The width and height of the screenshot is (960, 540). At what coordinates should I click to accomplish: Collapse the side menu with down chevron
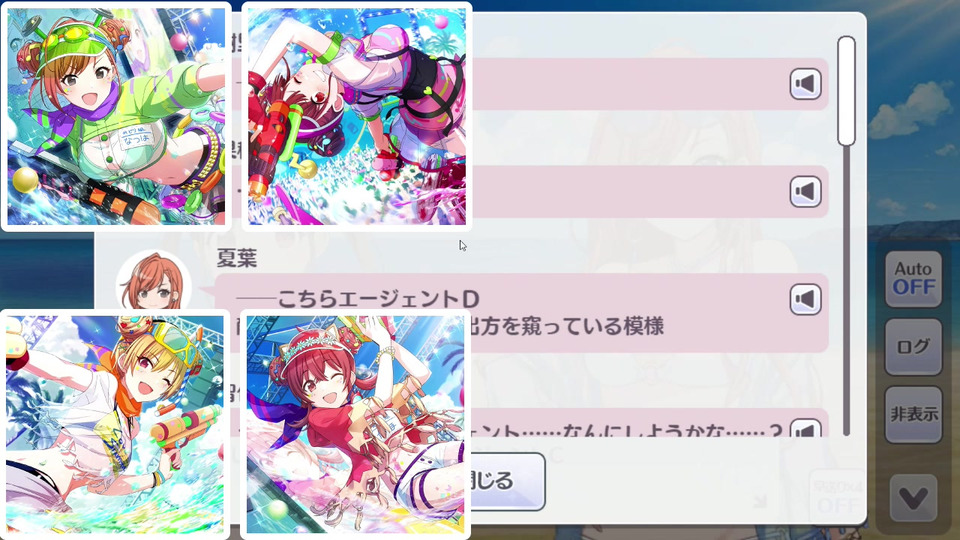pos(913,498)
